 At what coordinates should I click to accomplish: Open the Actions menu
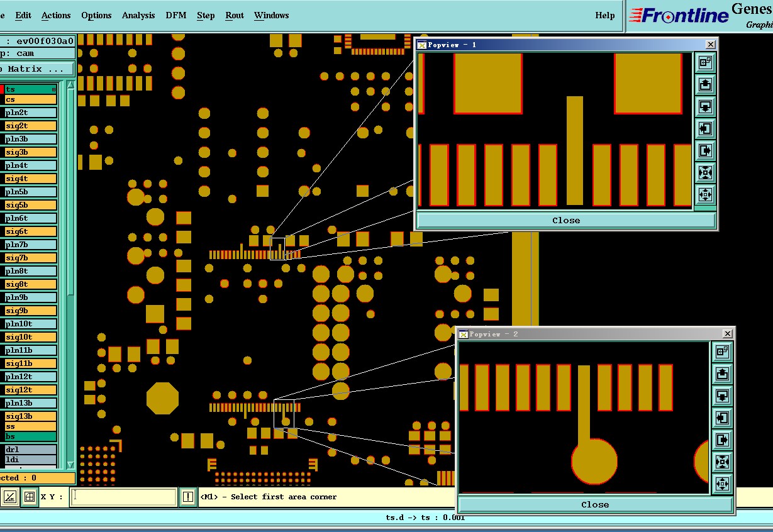[x=56, y=15]
